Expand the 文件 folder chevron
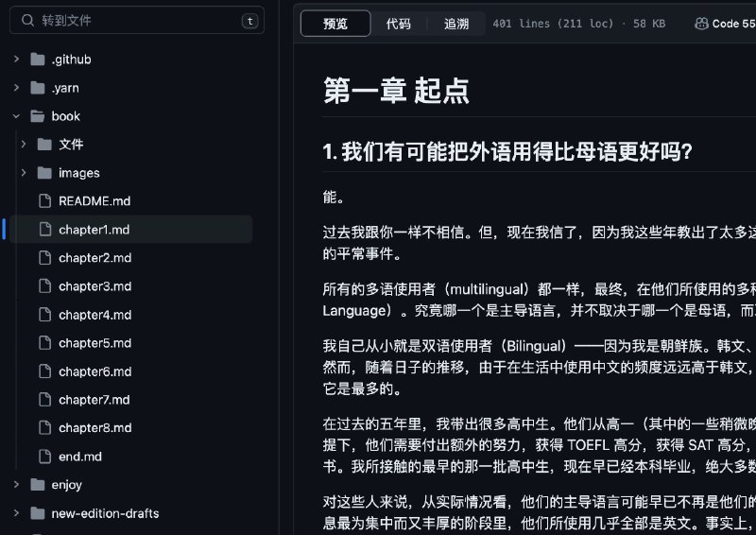Screen dimensions: 756x535 [24, 145]
